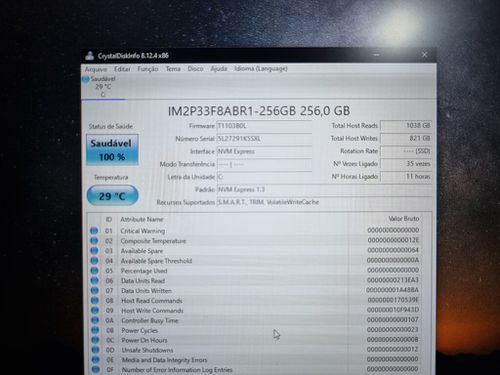Viewport: 500px width, 375px height.
Task: Select the Unsafe Shutdowns attribute name
Action: [x=148, y=350]
